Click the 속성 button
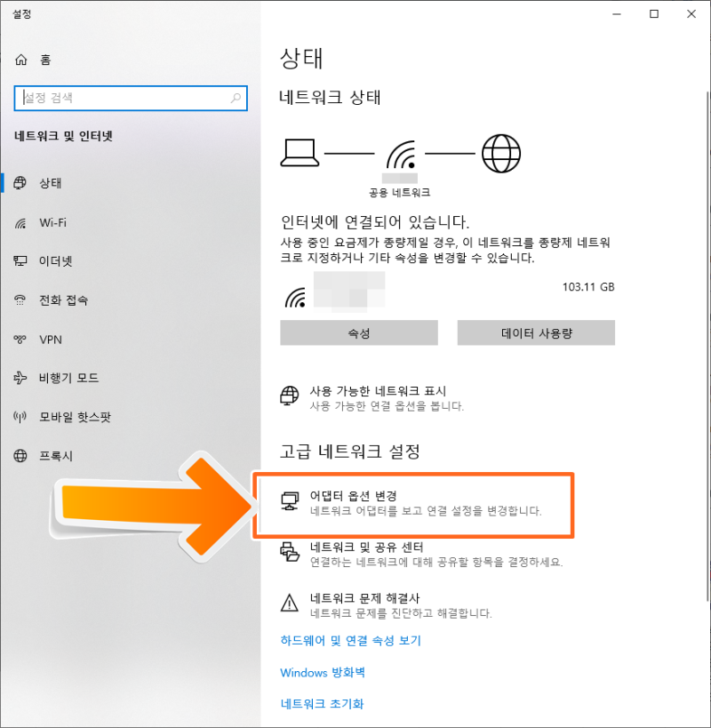 pyautogui.click(x=359, y=332)
